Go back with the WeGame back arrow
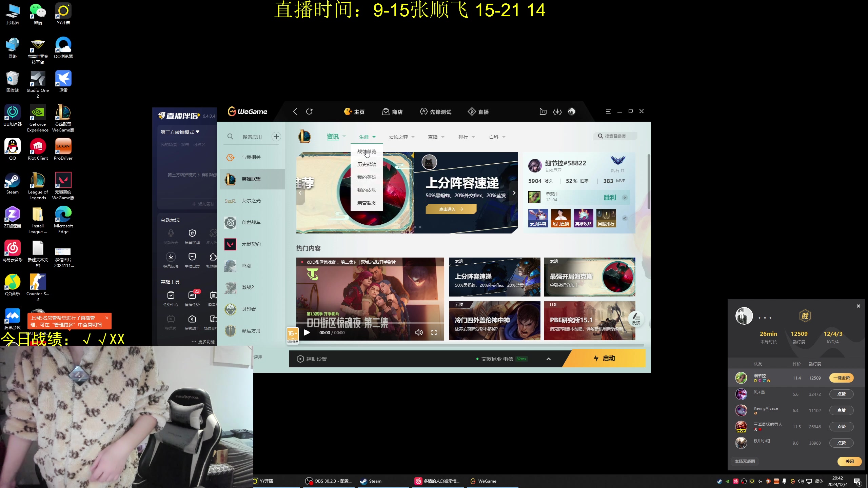868x488 pixels. click(x=295, y=111)
